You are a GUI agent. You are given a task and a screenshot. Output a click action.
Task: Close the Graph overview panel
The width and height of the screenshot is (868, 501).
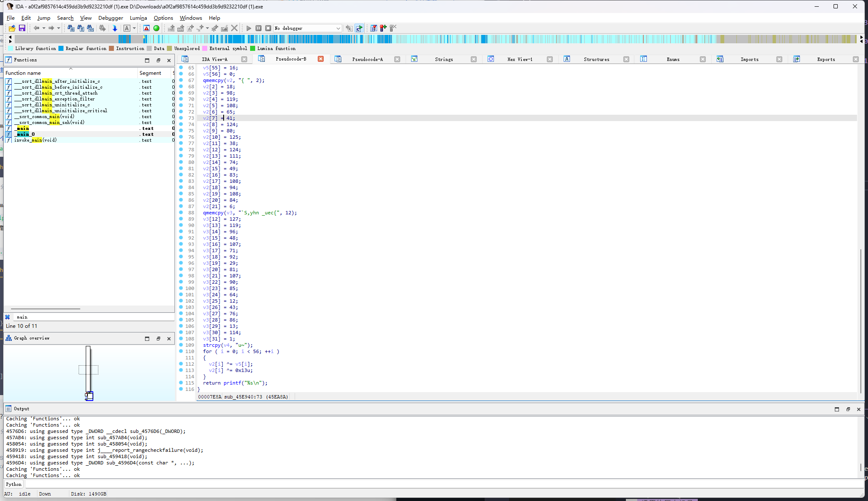[169, 338]
